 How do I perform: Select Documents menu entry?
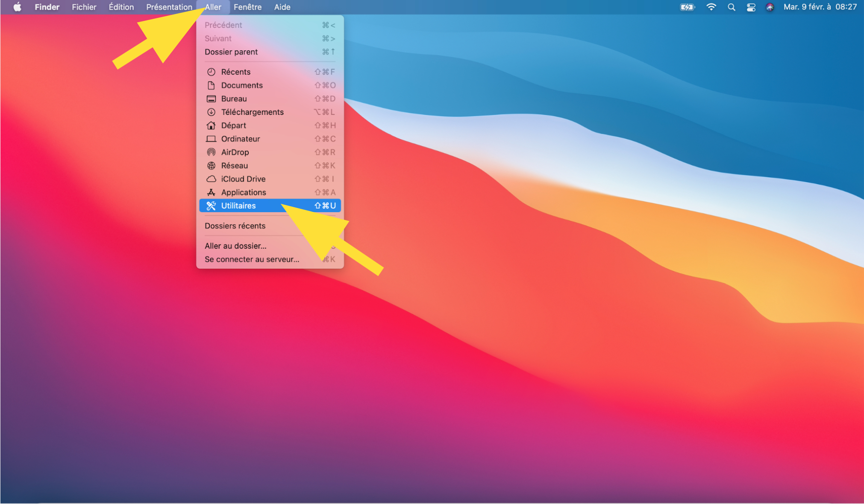tap(270, 85)
